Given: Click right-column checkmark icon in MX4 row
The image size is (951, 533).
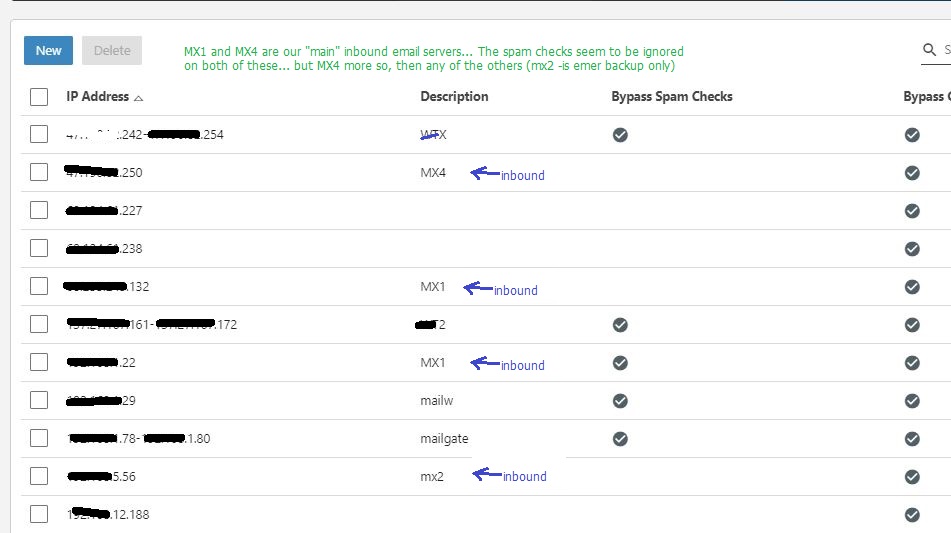Looking at the screenshot, I should click(912, 172).
